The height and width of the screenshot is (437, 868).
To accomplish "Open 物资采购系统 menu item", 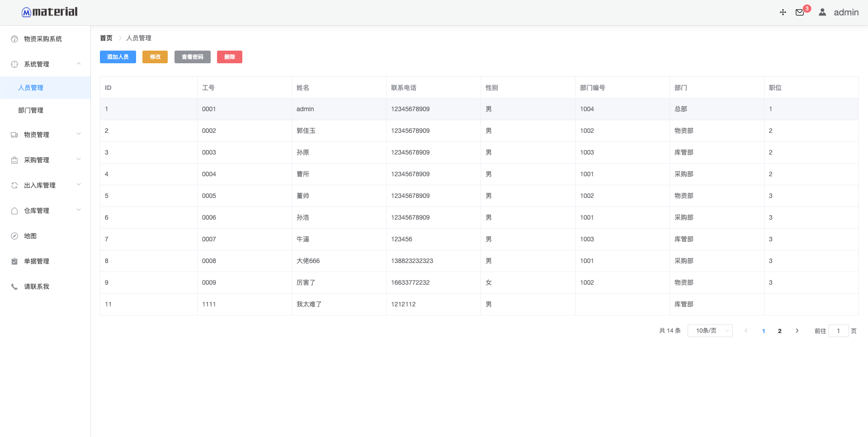I will [x=45, y=39].
